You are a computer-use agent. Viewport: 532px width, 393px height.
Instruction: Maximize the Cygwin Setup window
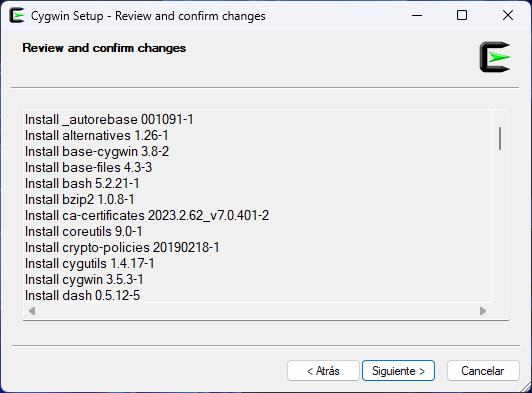click(462, 15)
